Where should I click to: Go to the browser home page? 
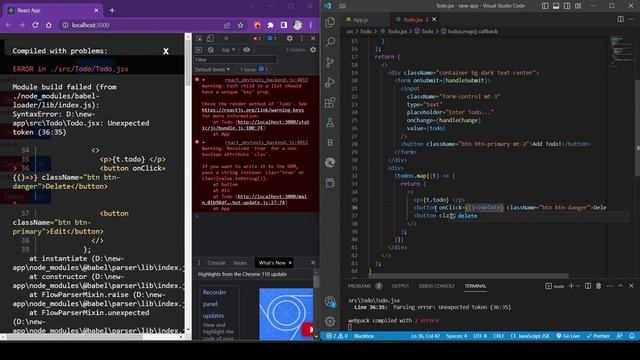click(x=49, y=25)
